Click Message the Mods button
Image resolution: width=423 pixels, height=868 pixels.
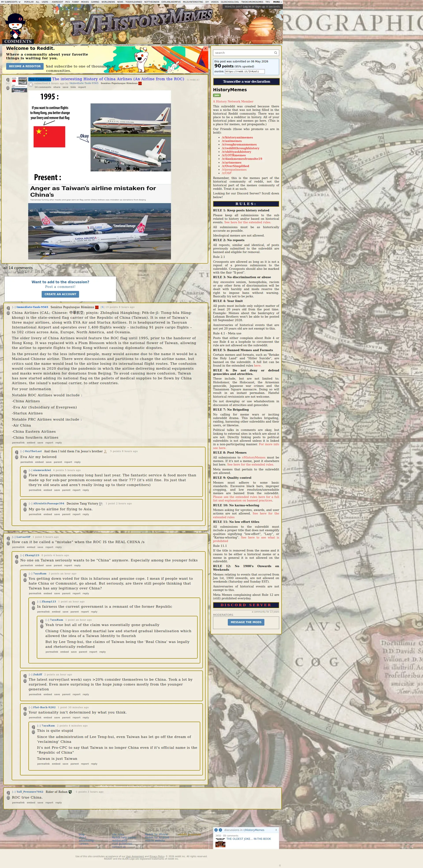[246, 622]
